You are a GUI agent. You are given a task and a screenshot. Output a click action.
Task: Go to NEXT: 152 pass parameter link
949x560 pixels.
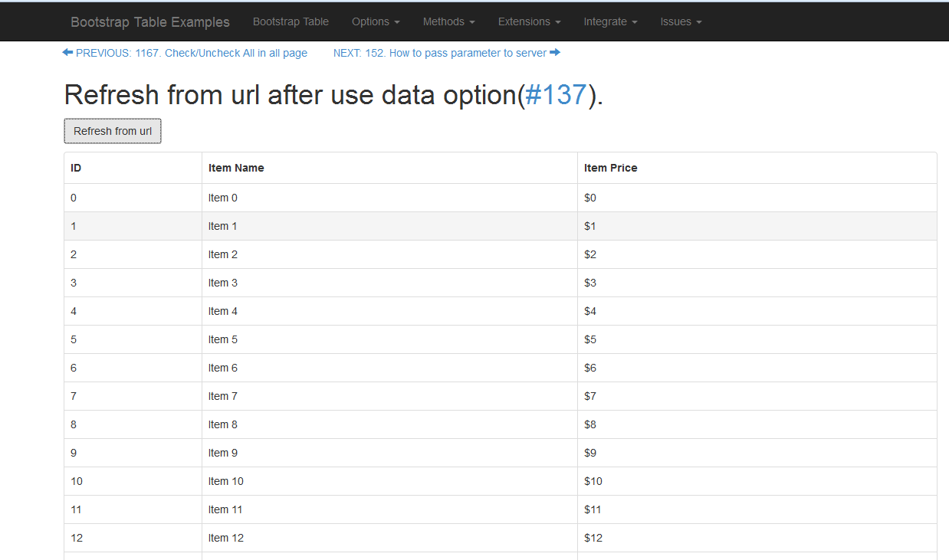point(447,53)
